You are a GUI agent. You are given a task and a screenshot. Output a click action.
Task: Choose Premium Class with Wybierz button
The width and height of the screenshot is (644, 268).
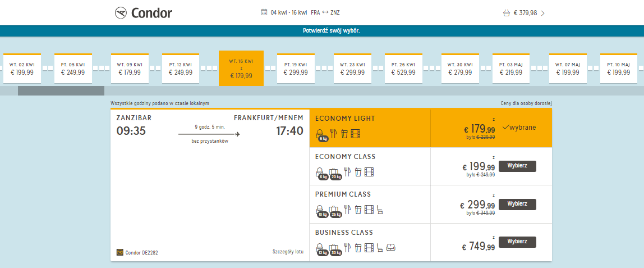point(517,204)
